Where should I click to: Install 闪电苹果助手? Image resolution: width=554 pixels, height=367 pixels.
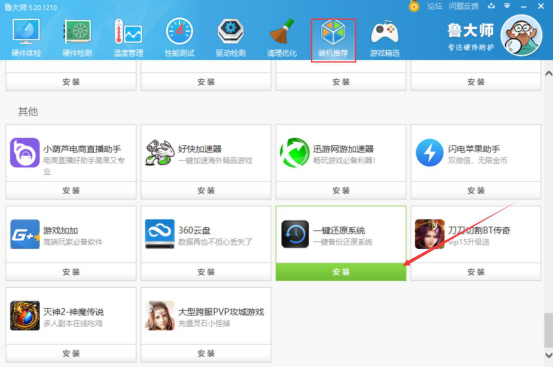point(476,191)
